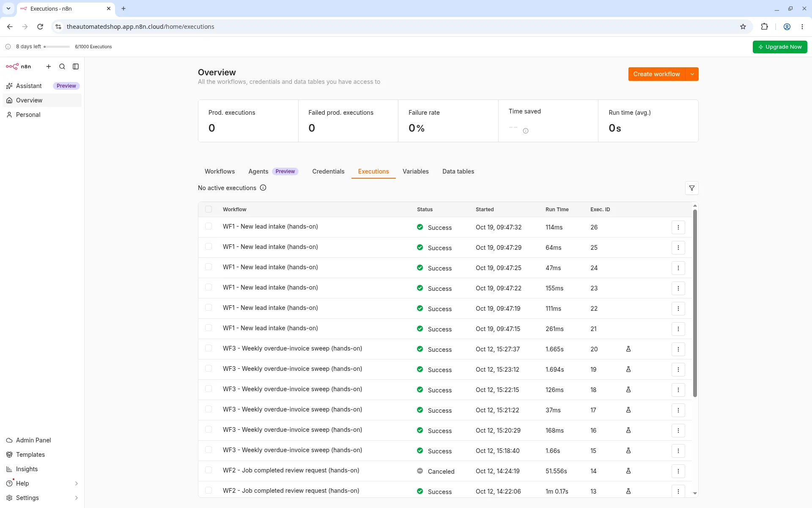Click the Upgrade Now button
Viewport: 812px width, 508px height.
tap(780, 47)
